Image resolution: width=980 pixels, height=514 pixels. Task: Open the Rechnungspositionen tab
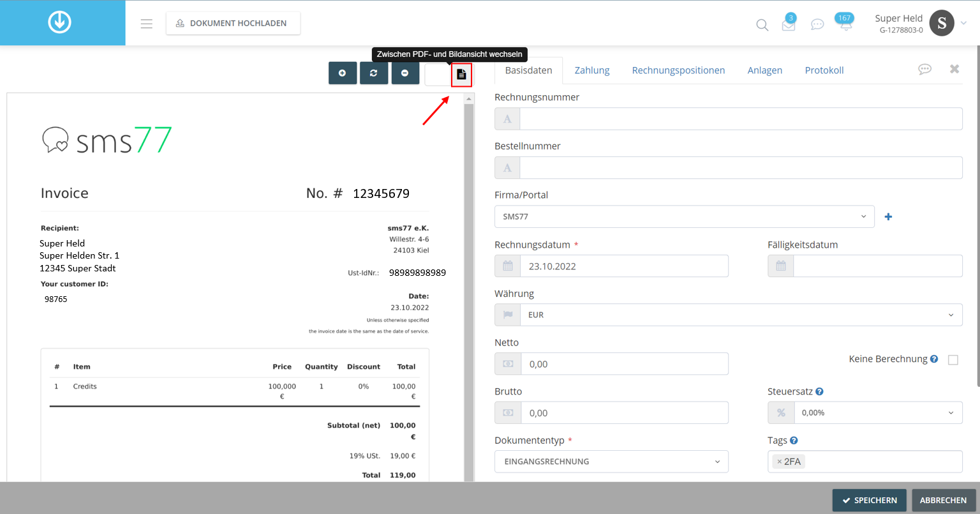678,70
